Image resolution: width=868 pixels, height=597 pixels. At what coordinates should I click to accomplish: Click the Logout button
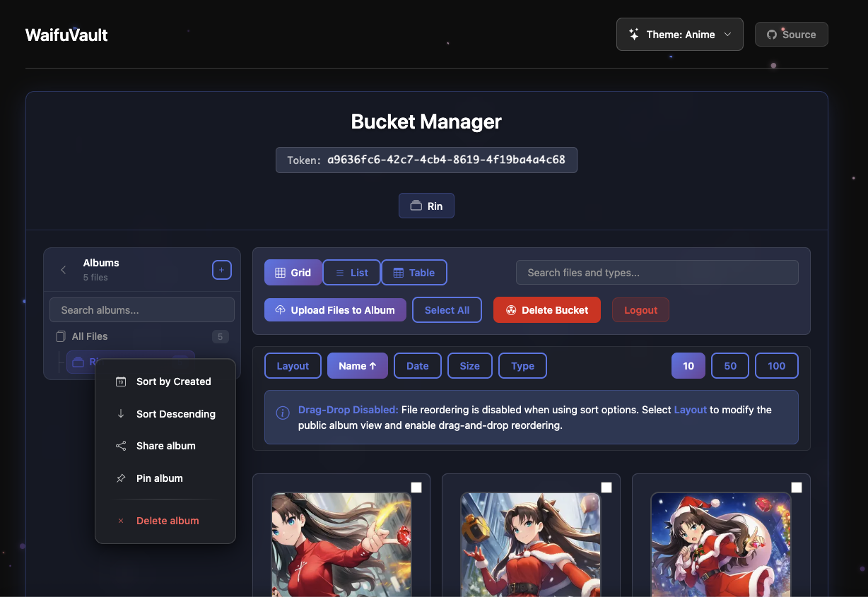click(640, 310)
